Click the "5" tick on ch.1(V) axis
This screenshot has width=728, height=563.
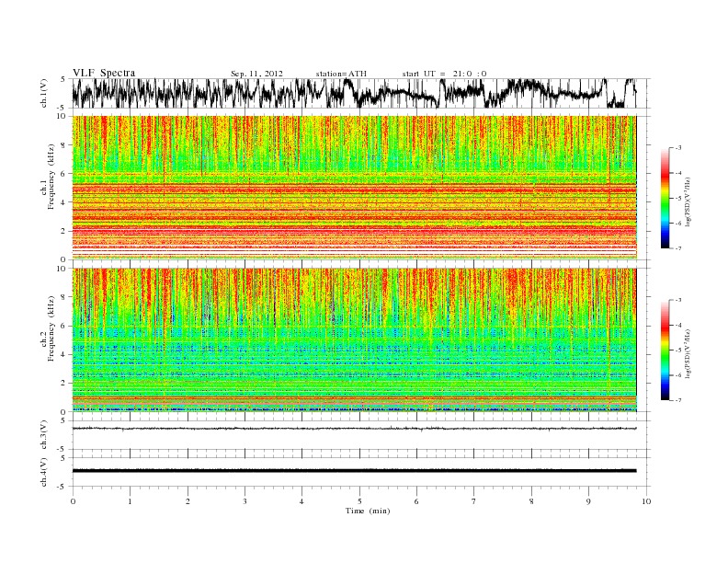coord(63,79)
